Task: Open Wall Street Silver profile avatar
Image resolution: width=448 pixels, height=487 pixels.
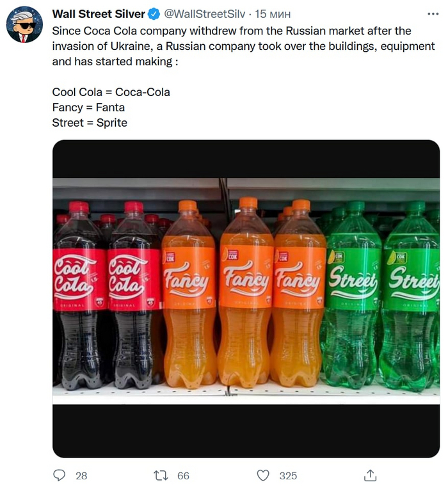Action: [24, 25]
